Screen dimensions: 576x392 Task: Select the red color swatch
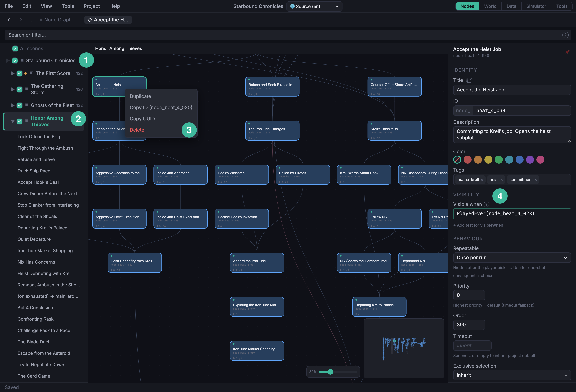click(x=467, y=160)
